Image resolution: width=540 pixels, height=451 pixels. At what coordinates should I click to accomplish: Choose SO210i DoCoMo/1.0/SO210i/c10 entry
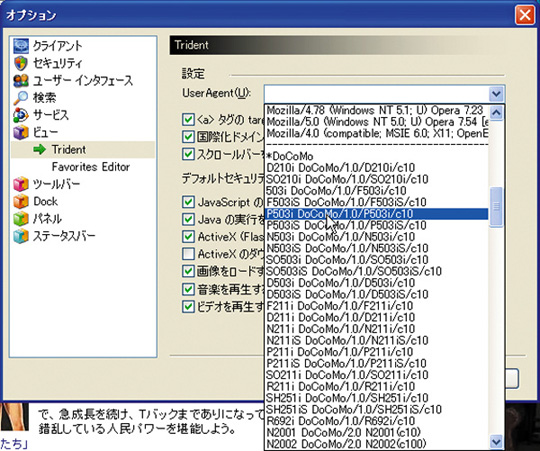(376, 179)
